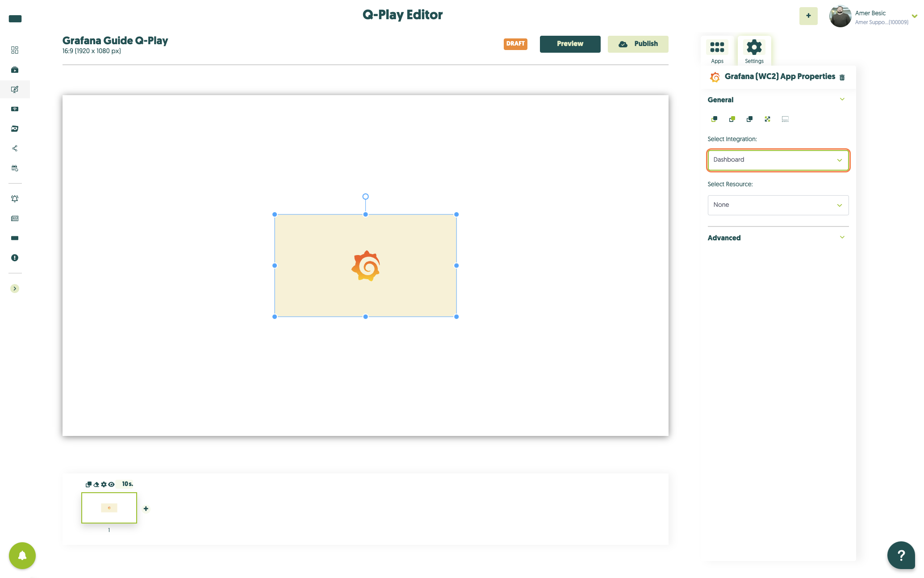Expand the Advanced section chevron
Screen dimensions: 924x578
point(842,237)
